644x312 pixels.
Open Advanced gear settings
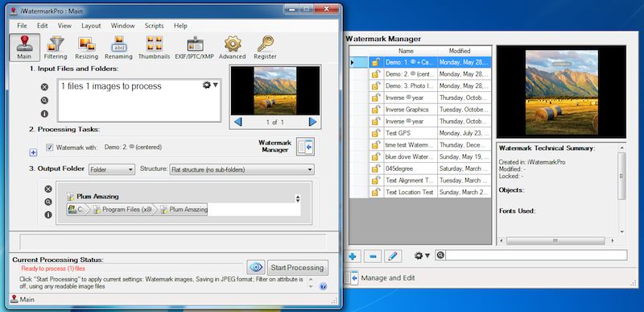(232, 48)
